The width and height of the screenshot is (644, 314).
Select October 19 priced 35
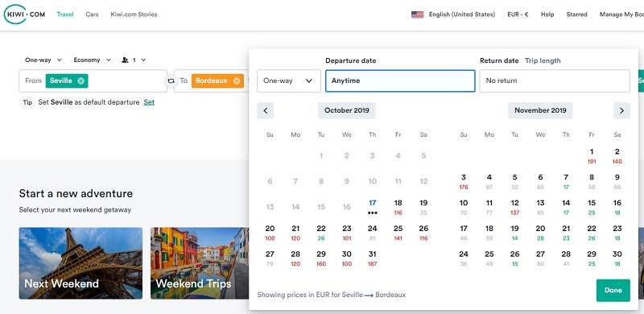click(424, 207)
